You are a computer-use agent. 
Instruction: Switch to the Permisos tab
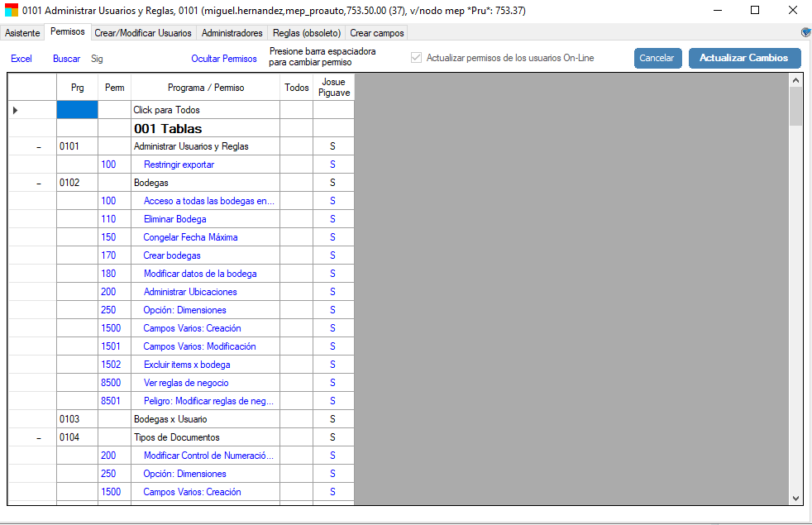67,31
